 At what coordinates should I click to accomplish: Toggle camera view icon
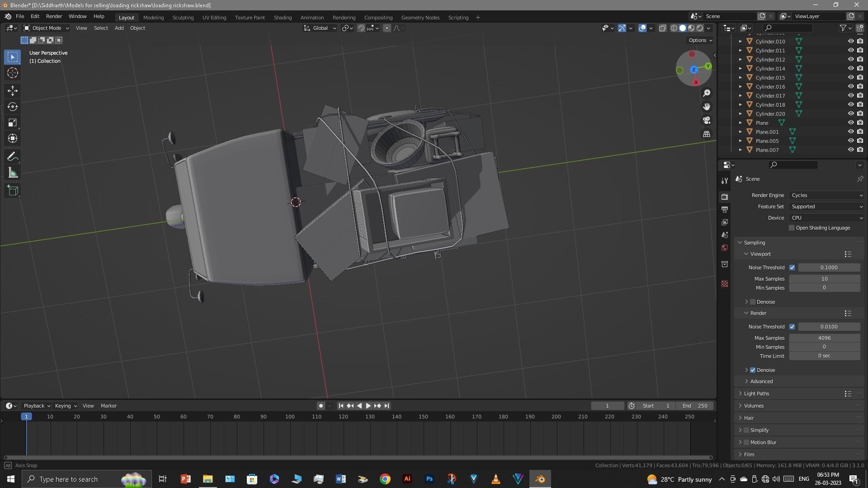pyautogui.click(x=707, y=120)
